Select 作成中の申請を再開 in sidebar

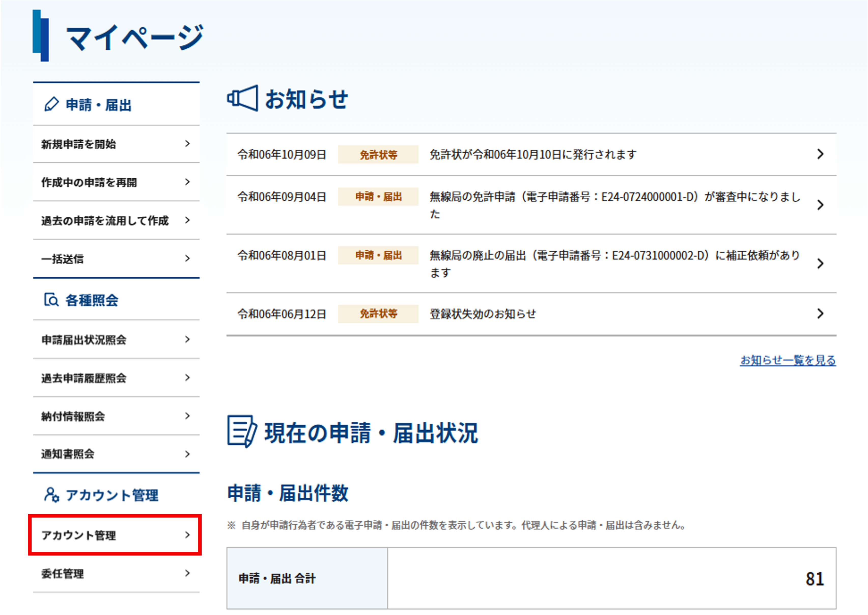click(x=116, y=182)
